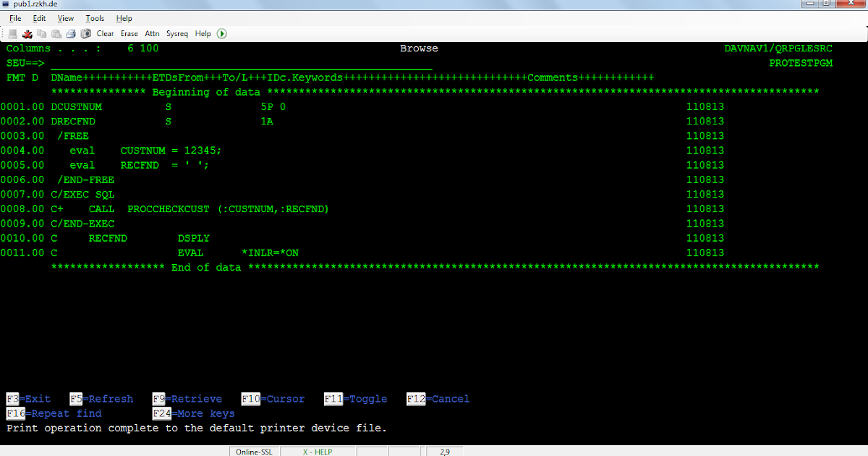This screenshot has height=456, width=868.
Task: Click the Online-SSL status indicator
Action: (x=254, y=451)
